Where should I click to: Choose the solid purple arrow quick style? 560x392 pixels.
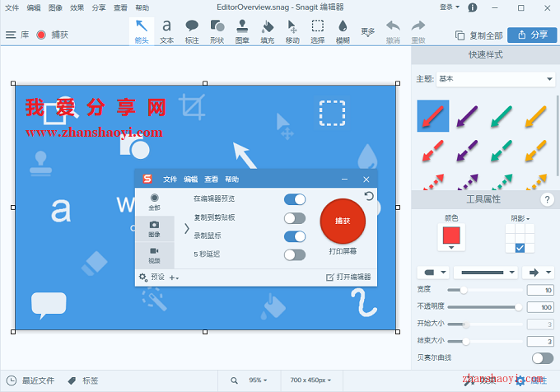467,116
